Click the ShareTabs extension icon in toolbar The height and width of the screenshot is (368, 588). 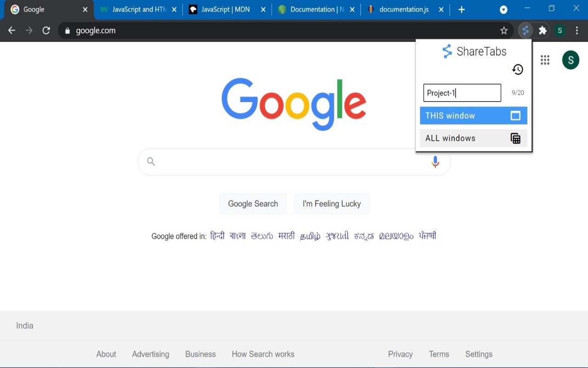526,30
